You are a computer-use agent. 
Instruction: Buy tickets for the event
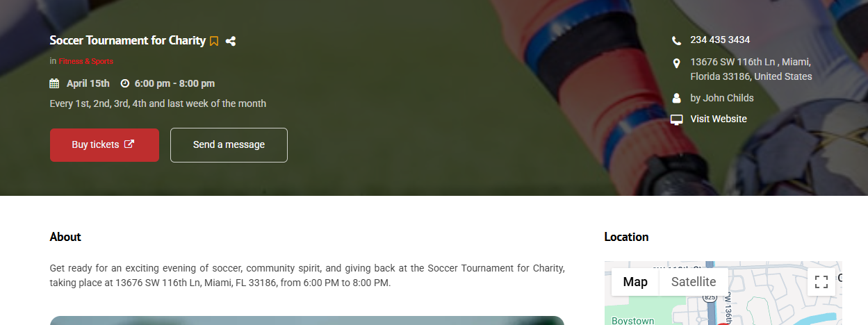click(104, 145)
